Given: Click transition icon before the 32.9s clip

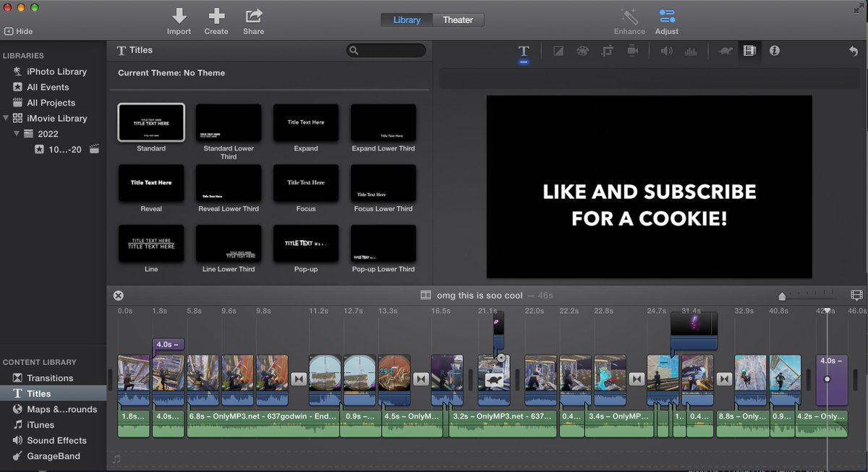Looking at the screenshot, I should click(724, 379).
